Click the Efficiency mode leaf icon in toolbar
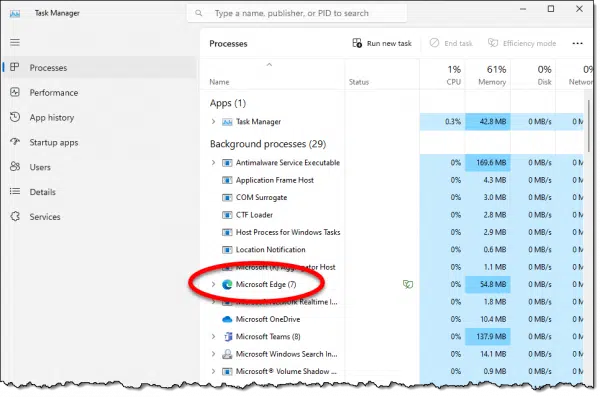Image resolution: width=600 pixels, height=397 pixels. pos(493,43)
